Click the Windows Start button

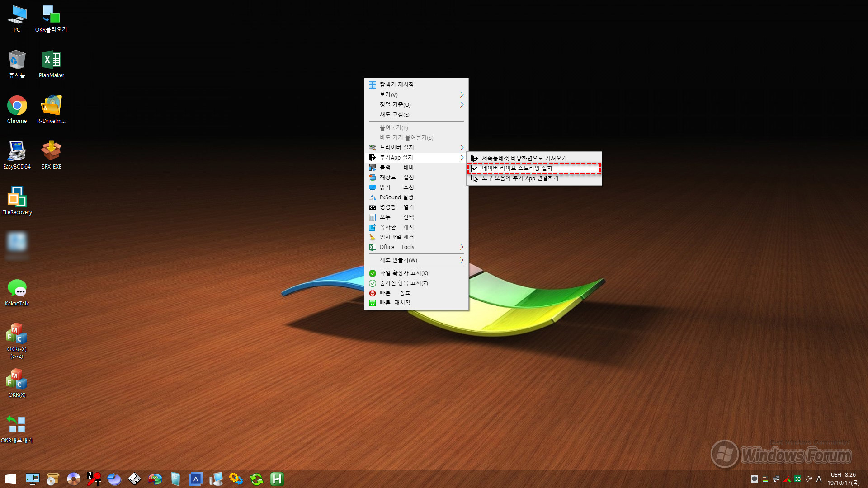coord(11,479)
